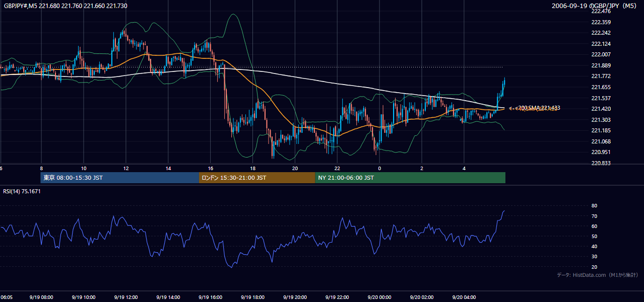Select the 東京 08:00-15:30 JST session bar
Viewport: 644px width, 302px height.
[x=120, y=178]
